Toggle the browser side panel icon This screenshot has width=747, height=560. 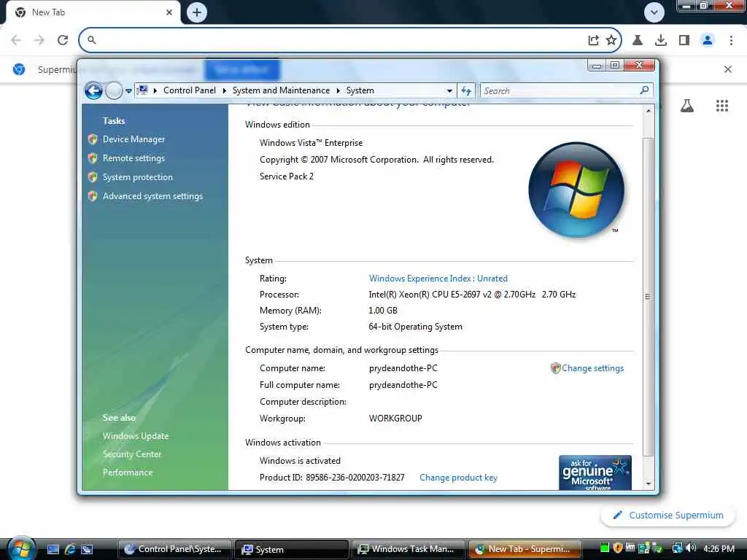[x=684, y=40]
